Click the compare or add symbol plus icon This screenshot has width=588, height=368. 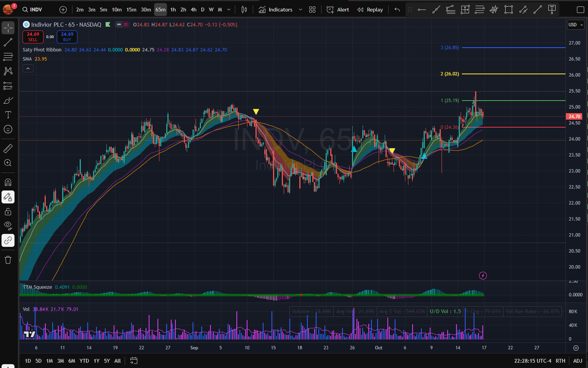tap(63, 10)
